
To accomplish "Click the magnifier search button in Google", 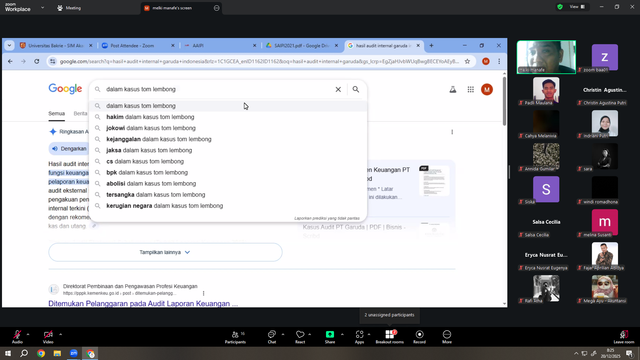I will coord(356,89).
